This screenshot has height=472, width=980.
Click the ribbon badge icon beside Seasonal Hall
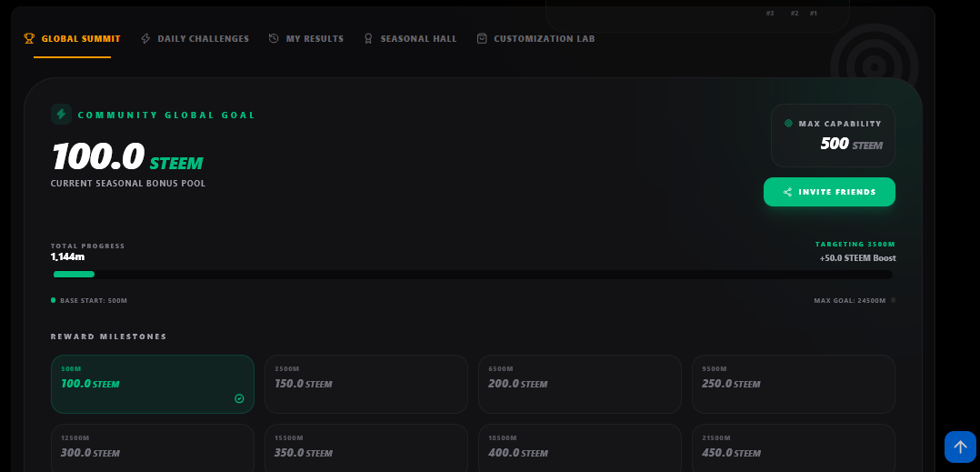(368, 39)
